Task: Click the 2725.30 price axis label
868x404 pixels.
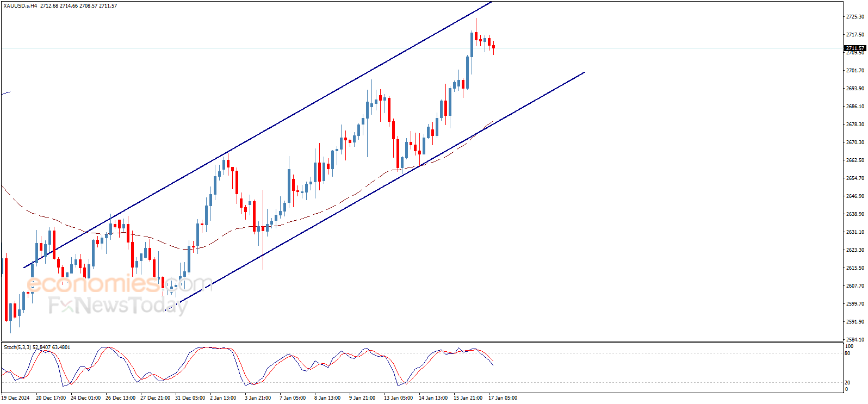Action: tap(855, 17)
